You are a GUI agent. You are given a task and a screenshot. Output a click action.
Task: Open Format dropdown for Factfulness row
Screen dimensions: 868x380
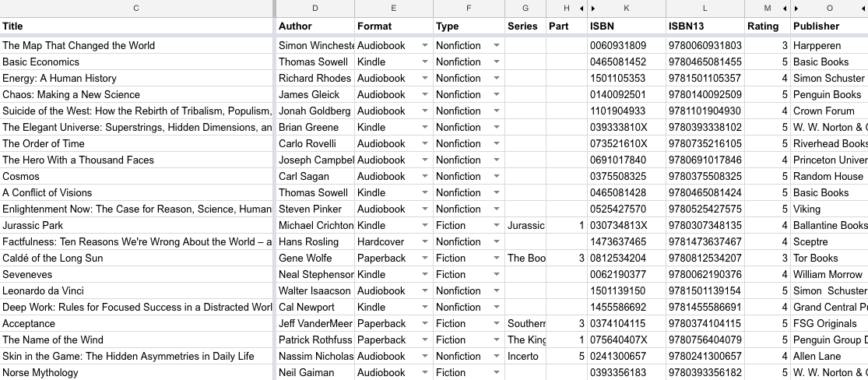tap(424, 242)
